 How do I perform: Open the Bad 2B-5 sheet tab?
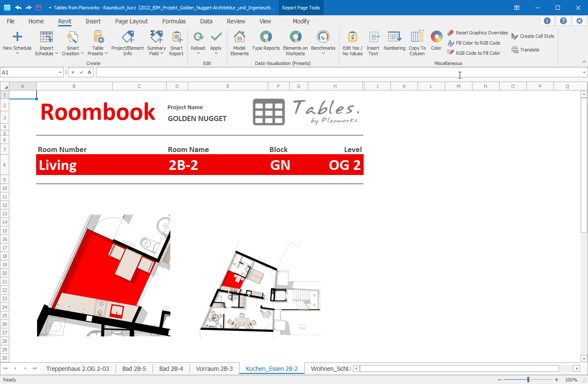coord(134,368)
